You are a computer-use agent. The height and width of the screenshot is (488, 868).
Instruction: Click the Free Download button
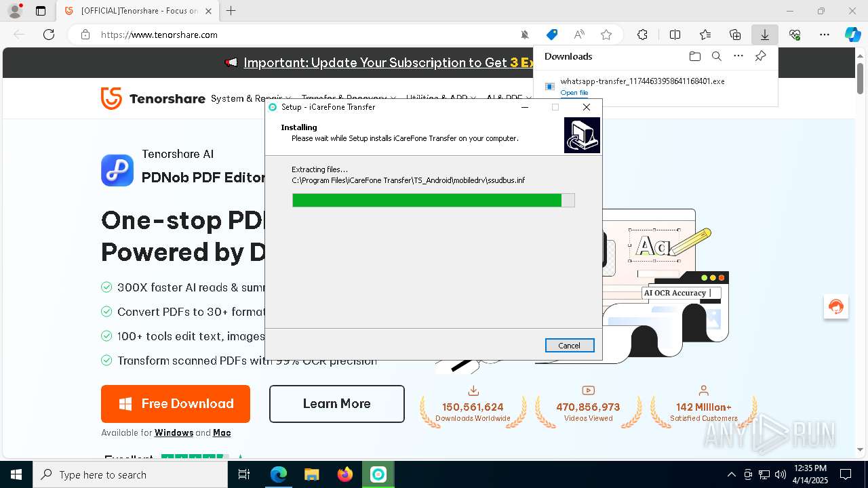176,404
